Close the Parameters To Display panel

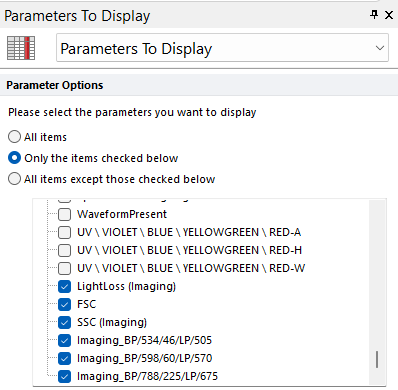point(389,15)
